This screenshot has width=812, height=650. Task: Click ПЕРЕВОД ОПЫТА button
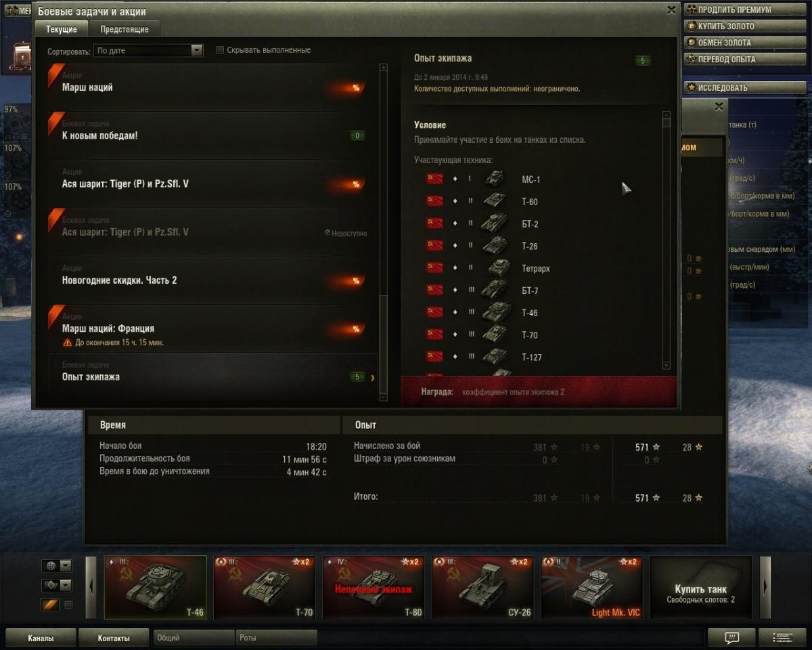[x=745, y=59]
